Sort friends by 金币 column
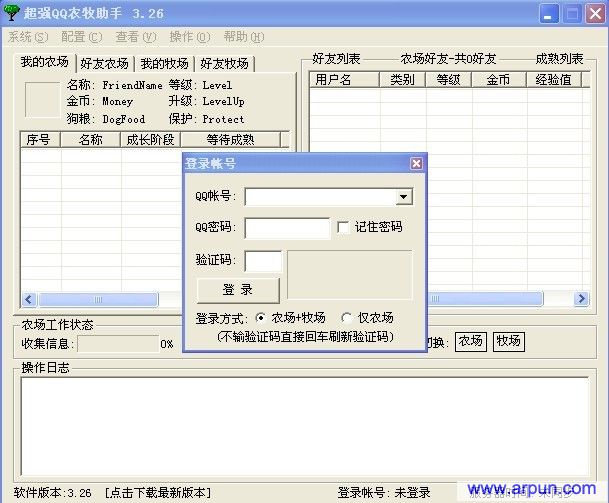The height and width of the screenshot is (503, 609). point(499,80)
